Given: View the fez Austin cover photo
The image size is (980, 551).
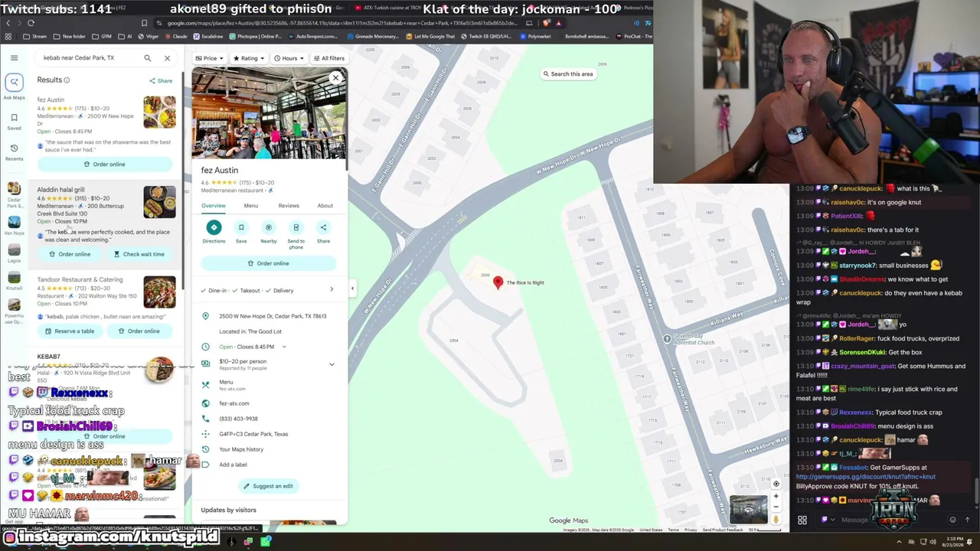Looking at the screenshot, I should [269, 115].
